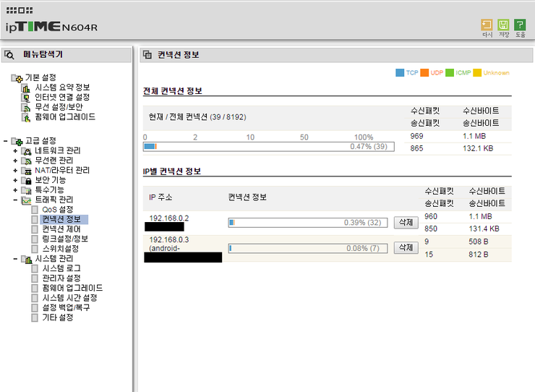Image resolution: width=535 pixels, height=392 pixels.
Task: Click the QoS 설정 page icon
Action: pyautogui.click(x=35, y=210)
